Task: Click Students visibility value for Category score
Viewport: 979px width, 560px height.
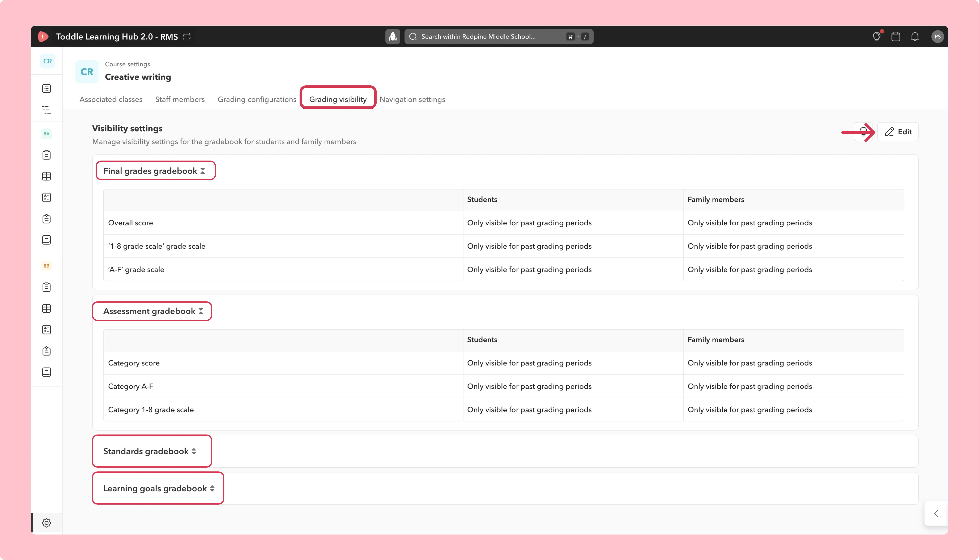Action: (x=529, y=363)
